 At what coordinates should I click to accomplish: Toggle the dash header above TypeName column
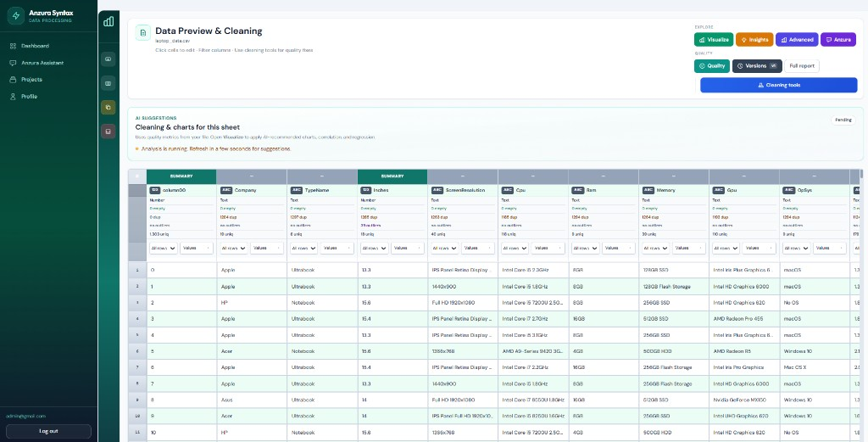[x=322, y=176]
